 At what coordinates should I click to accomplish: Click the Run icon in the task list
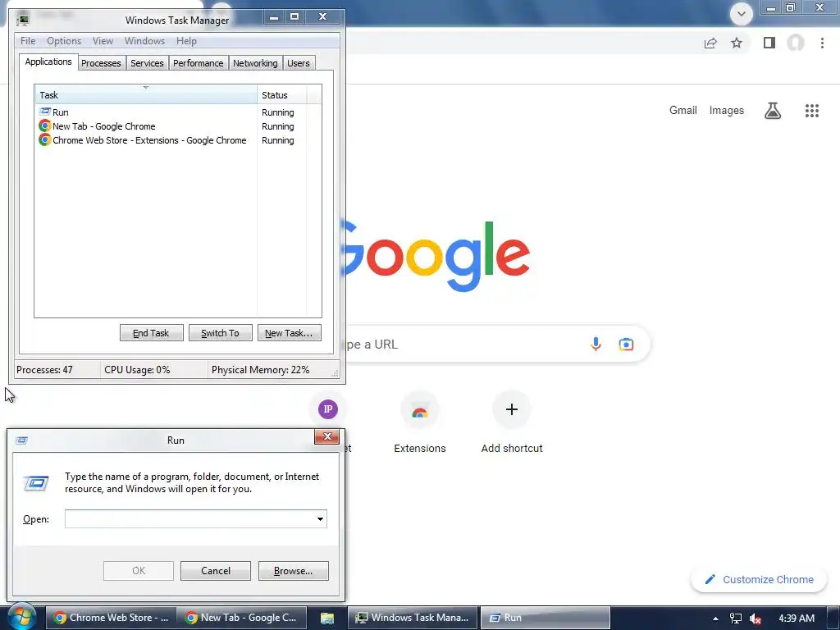click(x=44, y=112)
